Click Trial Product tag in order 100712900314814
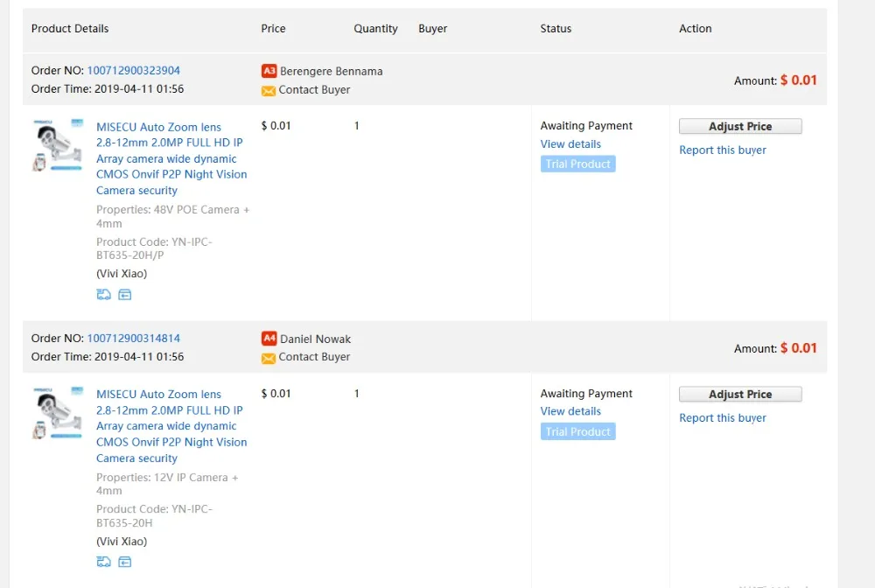875x588 pixels. pyautogui.click(x=577, y=431)
